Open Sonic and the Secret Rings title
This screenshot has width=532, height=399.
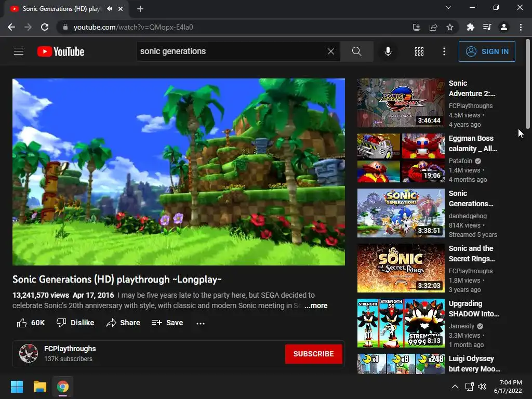point(472,254)
